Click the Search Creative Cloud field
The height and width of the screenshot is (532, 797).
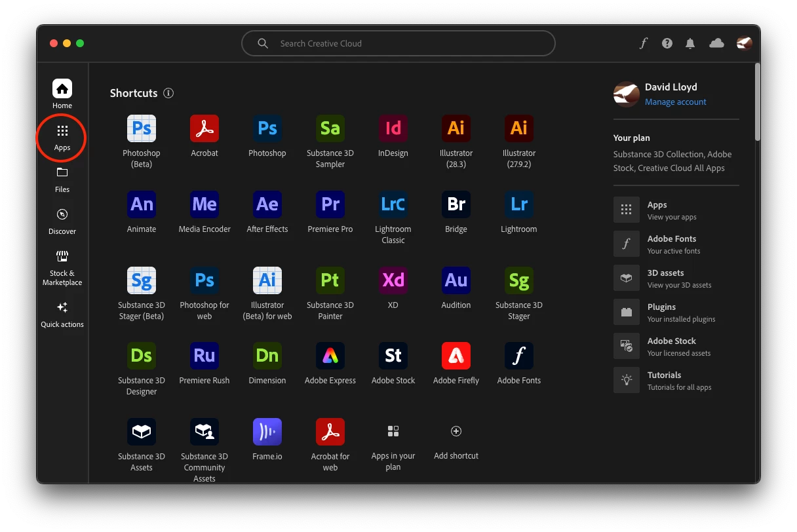tap(398, 43)
